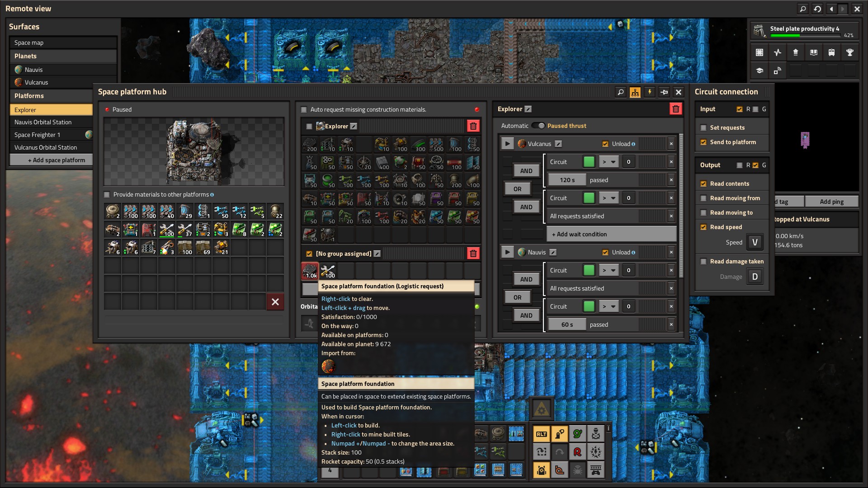
Task: Choose the Speed output signal V
Action: [x=755, y=242]
